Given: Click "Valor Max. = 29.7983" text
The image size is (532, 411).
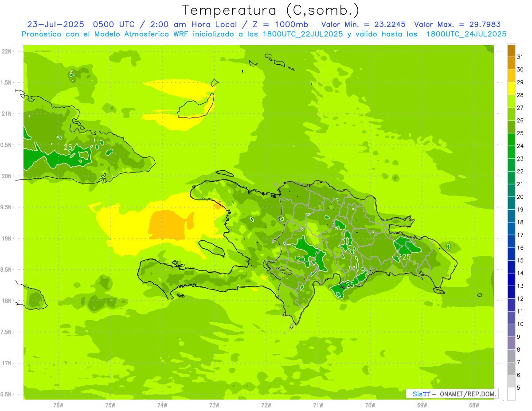Looking at the screenshot, I should tap(458, 24).
